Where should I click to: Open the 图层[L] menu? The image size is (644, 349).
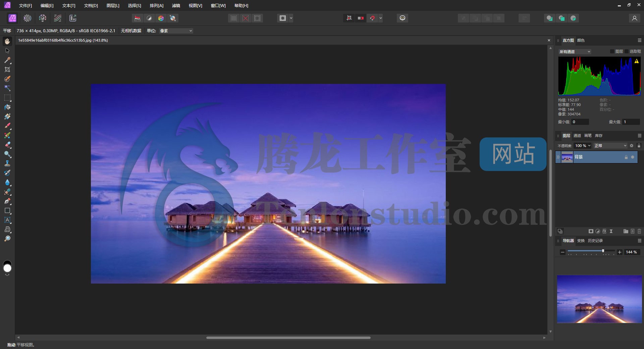click(113, 6)
